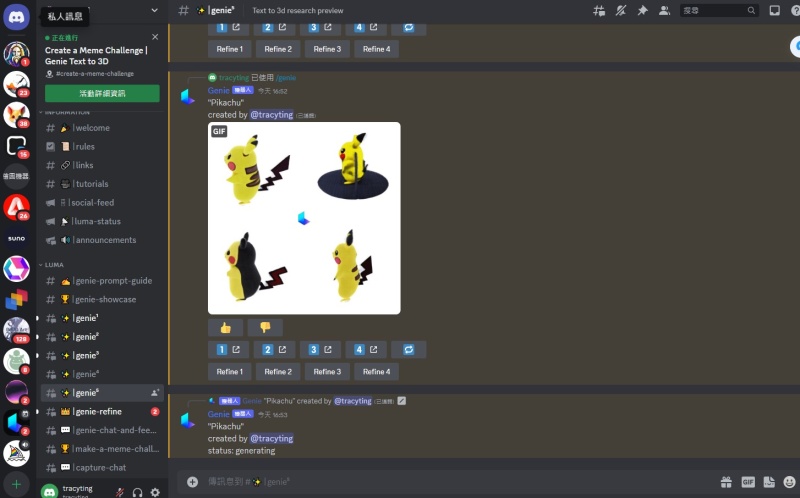800x498 pixels.
Task: Open the welcome channel
Action: [102, 128]
